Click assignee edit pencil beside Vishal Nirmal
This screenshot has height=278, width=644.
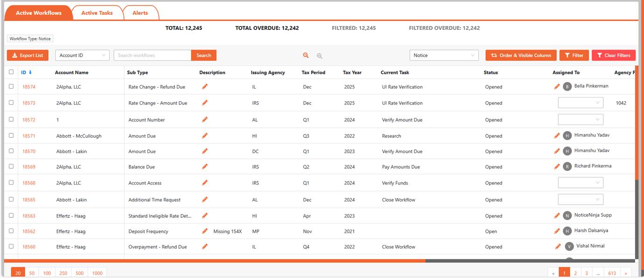558,247
